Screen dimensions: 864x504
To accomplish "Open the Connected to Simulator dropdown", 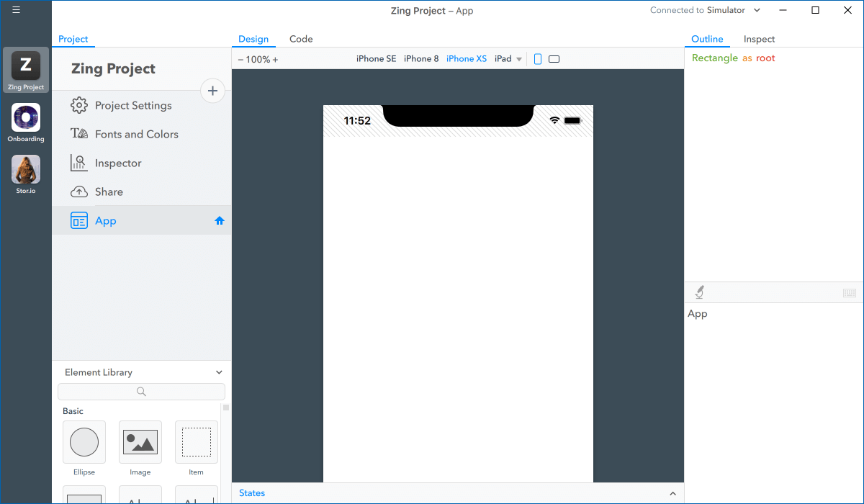I will (756, 10).
